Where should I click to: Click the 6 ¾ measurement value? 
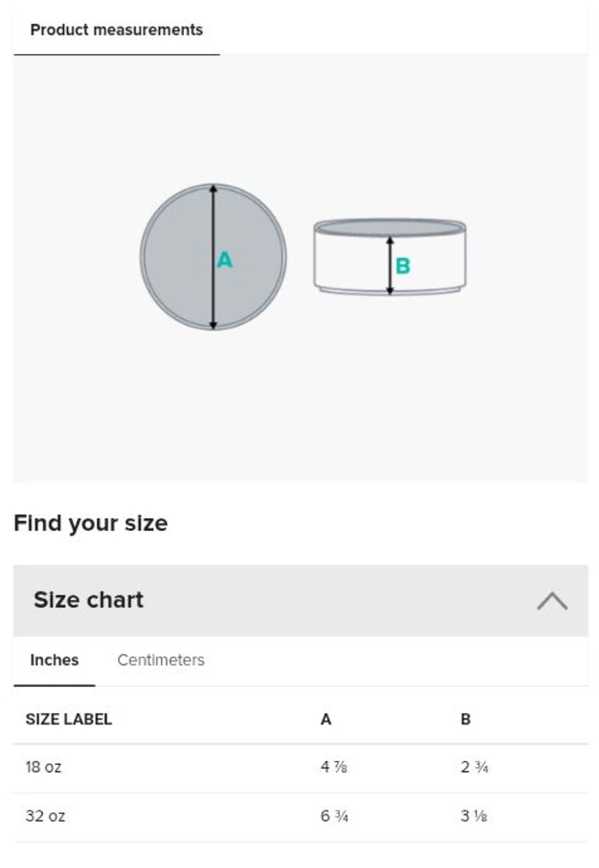(x=334, y=817)
